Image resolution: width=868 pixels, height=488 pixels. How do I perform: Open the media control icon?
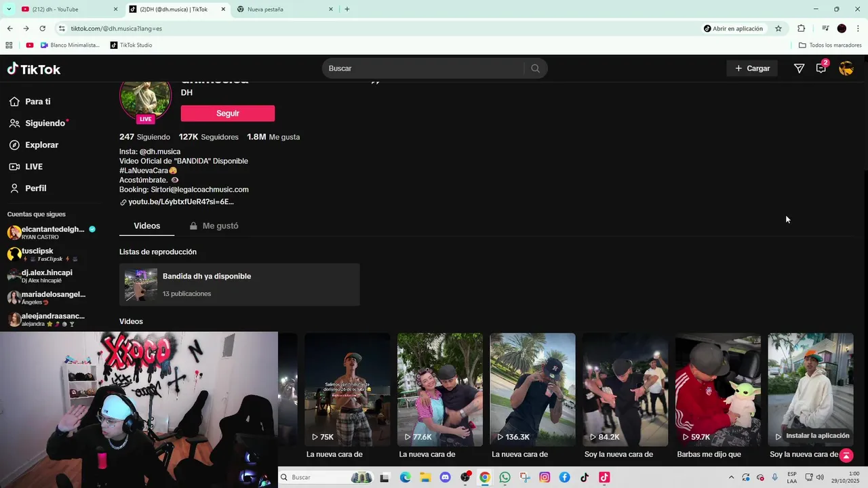coord(825,28)
